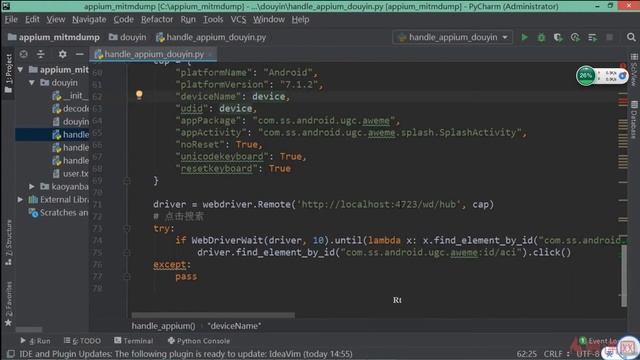
Task: Open the Z: Structure side tab
Action: [8, 243]
